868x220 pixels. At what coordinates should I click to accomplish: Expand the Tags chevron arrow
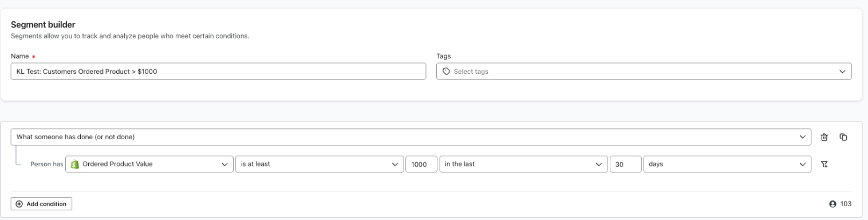pyautogui.click(x=842, y=72)
